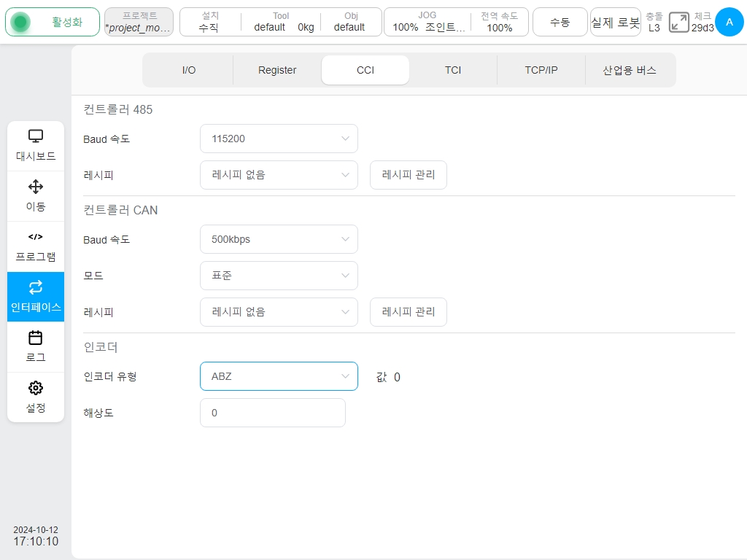Viewport: 747px width, 560px height.
Task: Open the JOG 100% setting
Action: pos(427,22)
